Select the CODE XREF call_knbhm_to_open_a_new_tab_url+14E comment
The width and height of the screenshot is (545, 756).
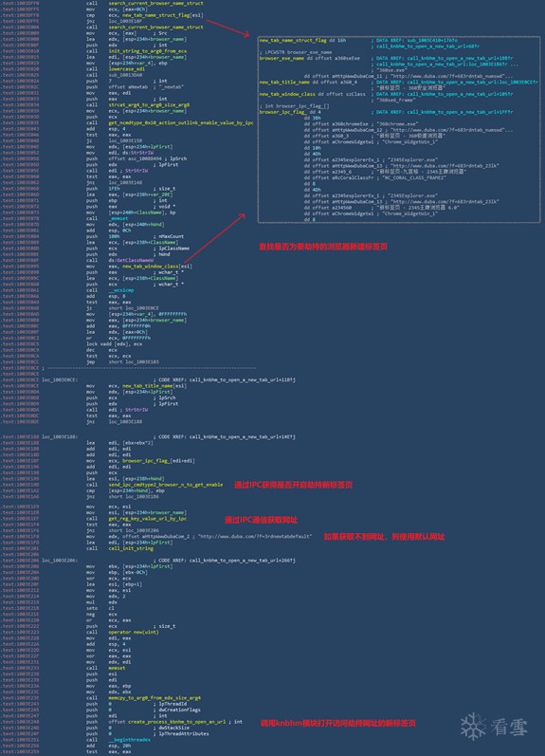[224, 437]
